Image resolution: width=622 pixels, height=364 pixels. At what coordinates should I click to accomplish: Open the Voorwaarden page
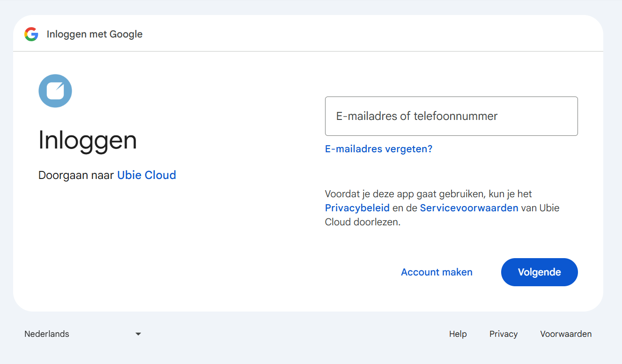(565, 334)
